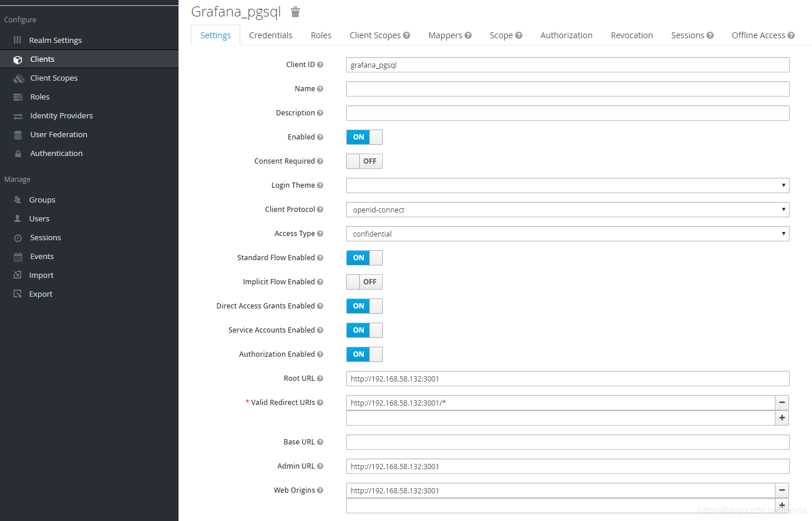
Task: Click the Sessions clock icon in sidebar
Action: pyautogui.click(x=18, y=238)
